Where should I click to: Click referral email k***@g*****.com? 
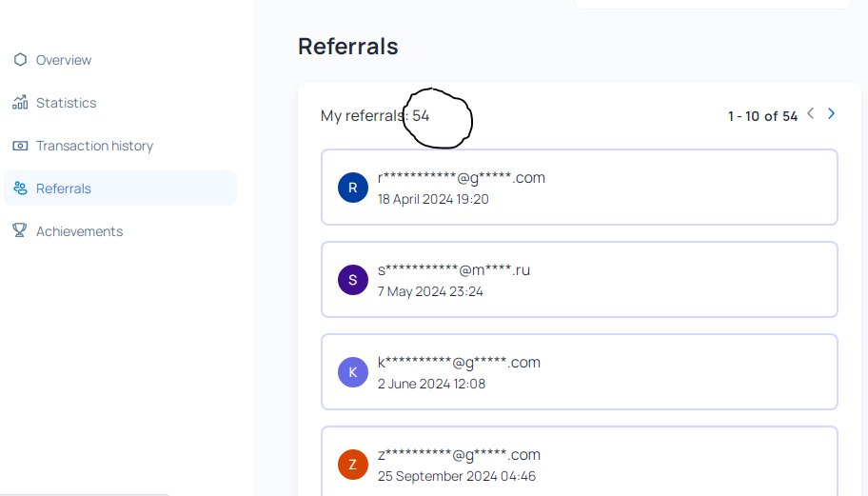[x=459, y=362]
